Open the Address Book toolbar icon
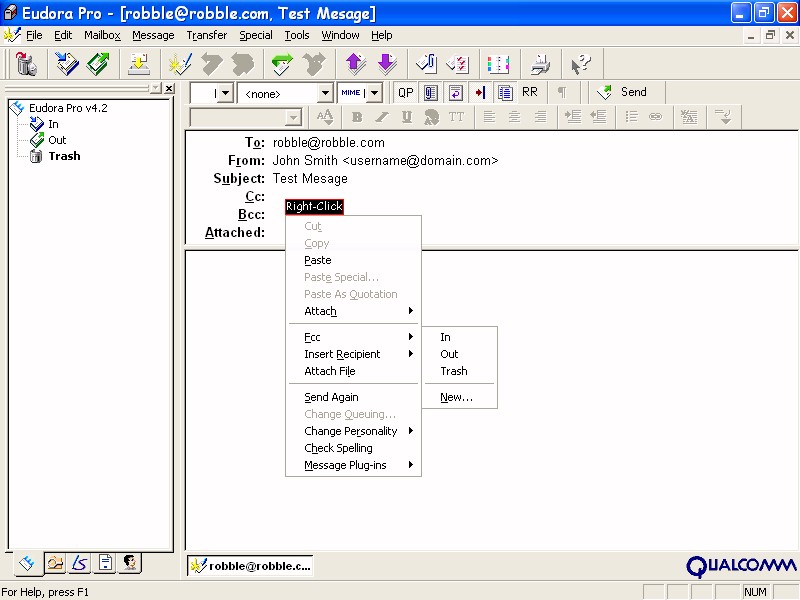 tap(498, 64)
